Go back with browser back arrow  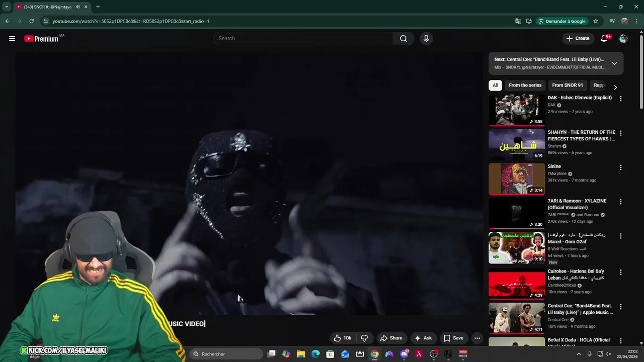pos(7,21)
